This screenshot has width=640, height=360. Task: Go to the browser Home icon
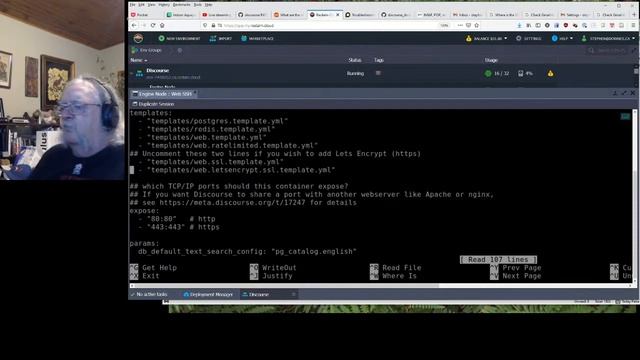(x=162, y=25)
